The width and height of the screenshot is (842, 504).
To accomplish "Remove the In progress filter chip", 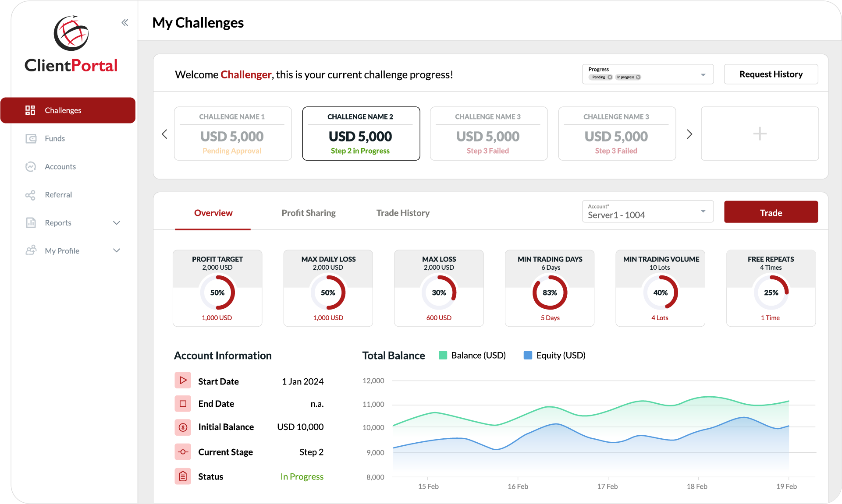I will (639, 77).
